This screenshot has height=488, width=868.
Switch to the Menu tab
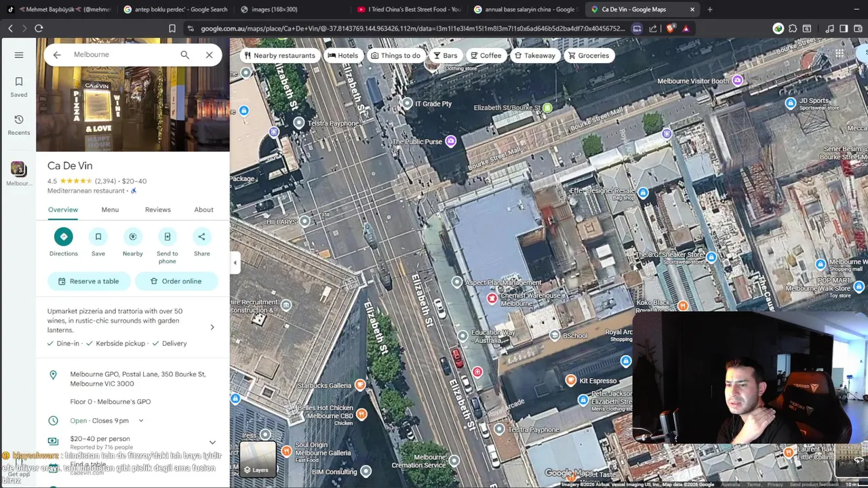110,209
